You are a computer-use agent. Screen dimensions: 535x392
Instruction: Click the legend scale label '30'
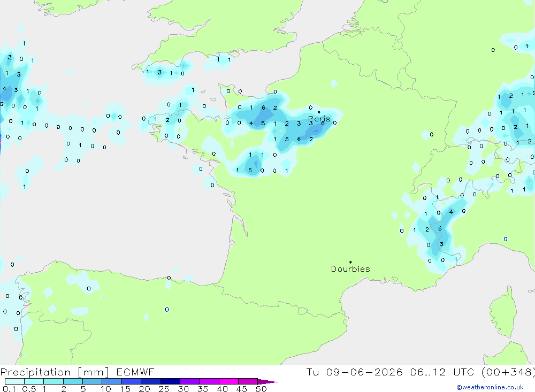(183, 389)
